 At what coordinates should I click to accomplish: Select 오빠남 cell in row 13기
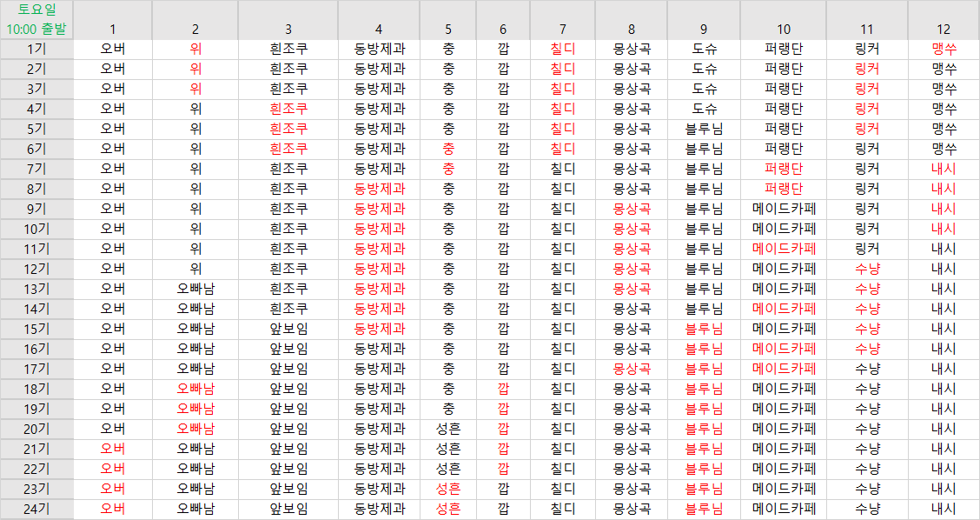pos(195,289)
